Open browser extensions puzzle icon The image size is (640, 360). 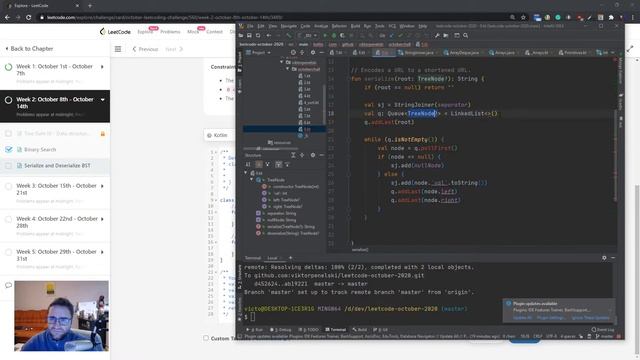pos(611,18)
